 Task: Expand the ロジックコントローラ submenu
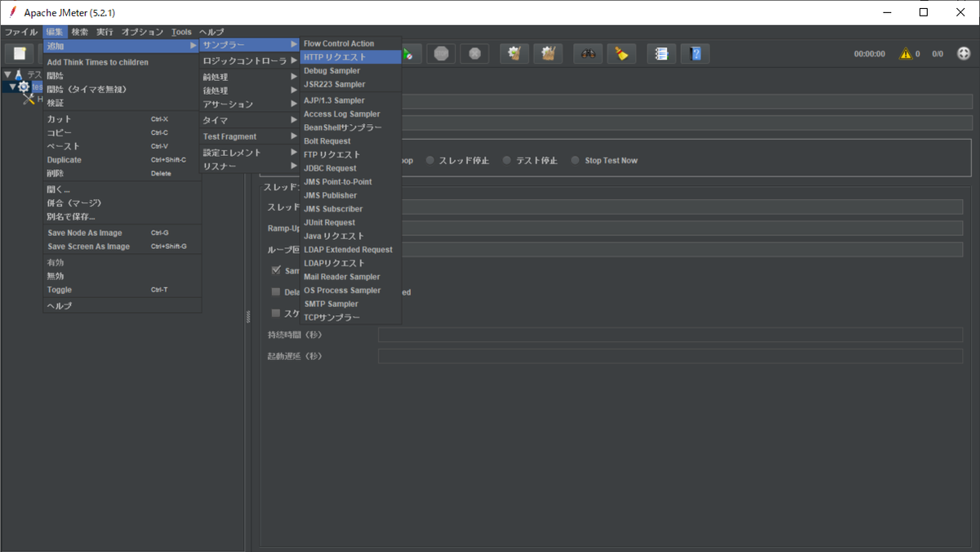(x=250, y=60)
